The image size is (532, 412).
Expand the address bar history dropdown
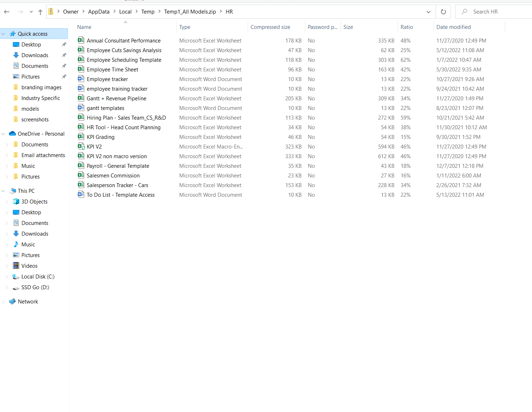coord(428,12)
